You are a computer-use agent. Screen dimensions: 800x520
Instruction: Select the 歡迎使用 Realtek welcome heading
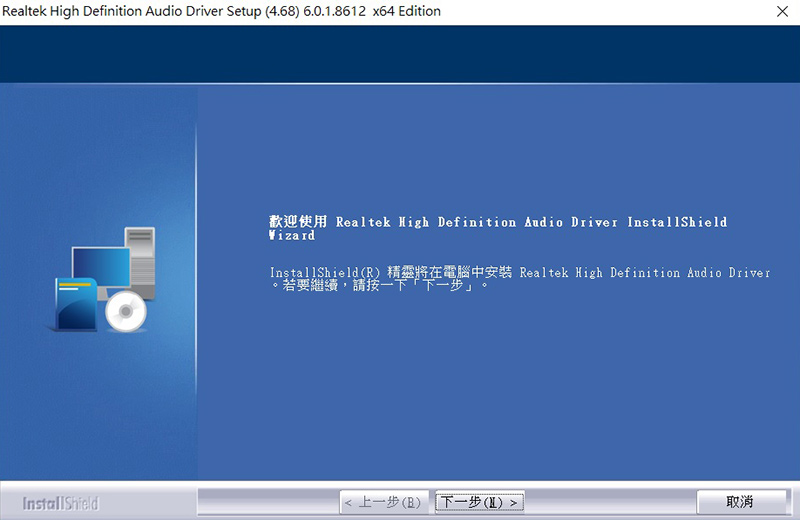click(497, 228)
